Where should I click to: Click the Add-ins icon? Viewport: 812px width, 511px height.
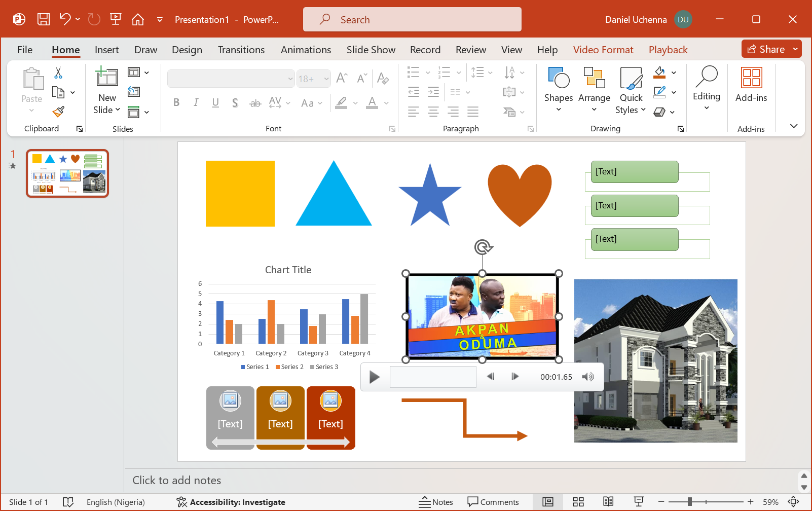751,84
